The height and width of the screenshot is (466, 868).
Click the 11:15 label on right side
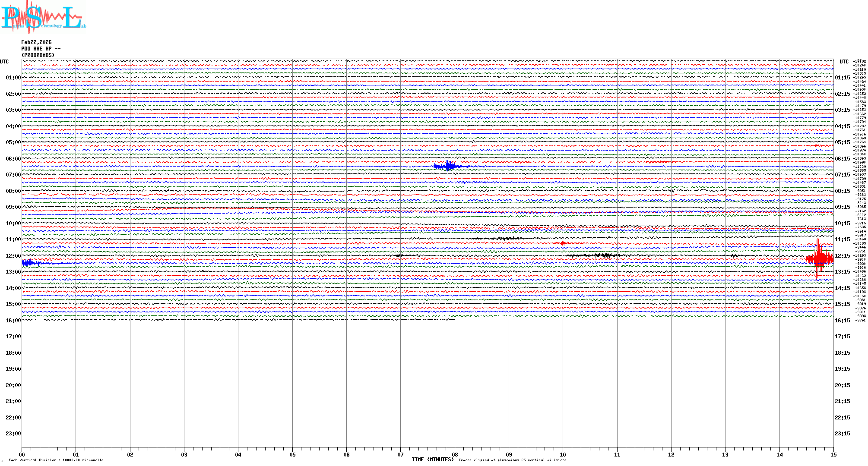(842, 239)
